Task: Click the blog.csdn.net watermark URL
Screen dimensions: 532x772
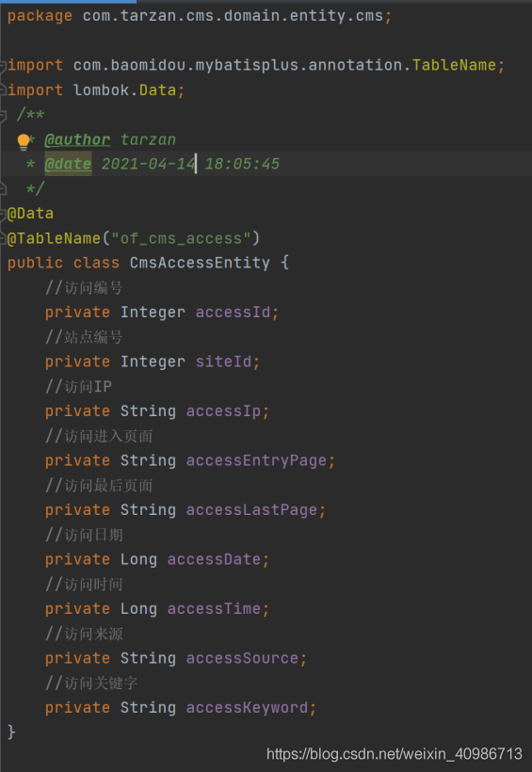Action: [x=395, y=754]
